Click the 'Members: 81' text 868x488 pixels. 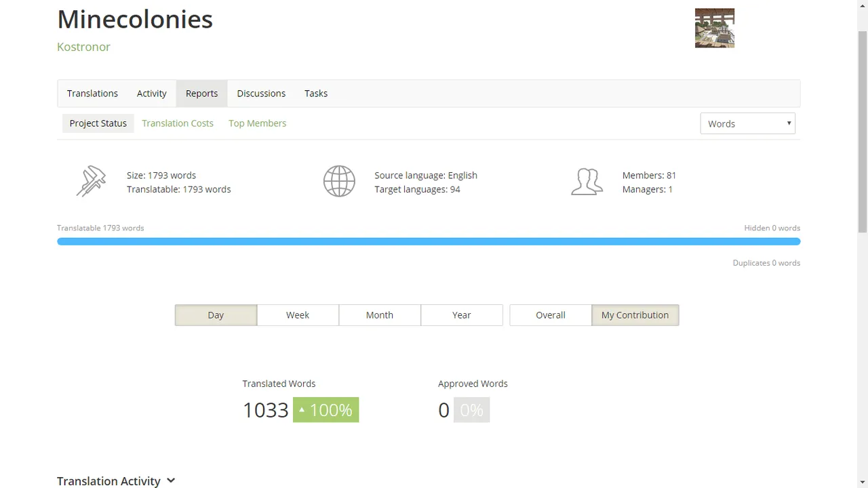pos(649,175)
